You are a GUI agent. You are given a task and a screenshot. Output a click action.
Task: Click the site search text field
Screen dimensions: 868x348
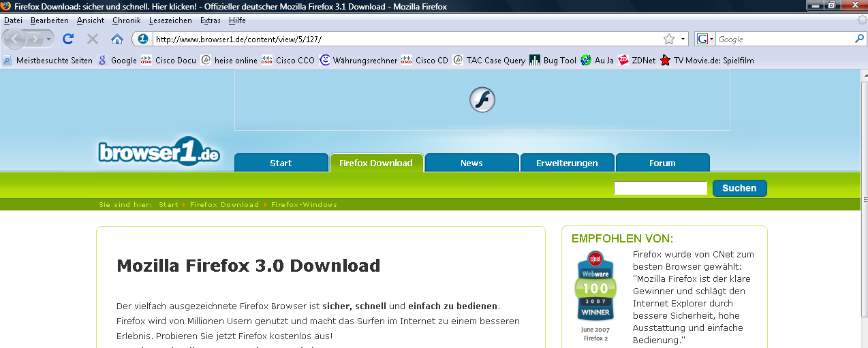click(x=661, y=188)
